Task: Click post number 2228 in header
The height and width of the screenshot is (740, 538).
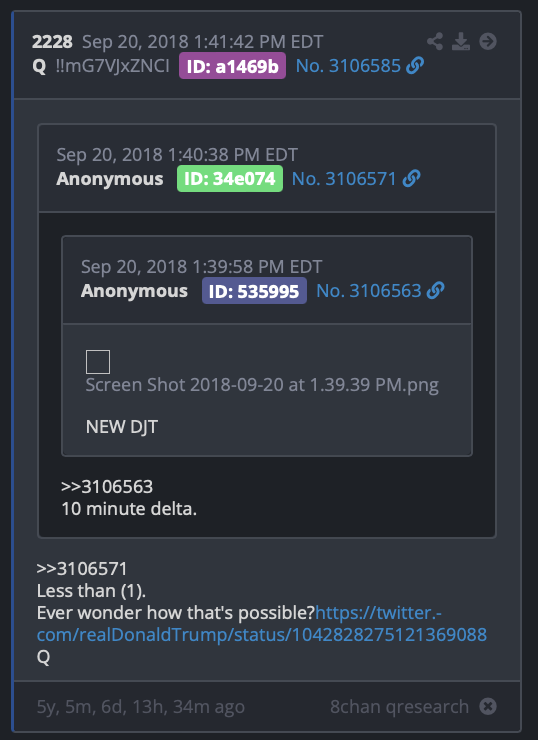Action: [52, 42]
